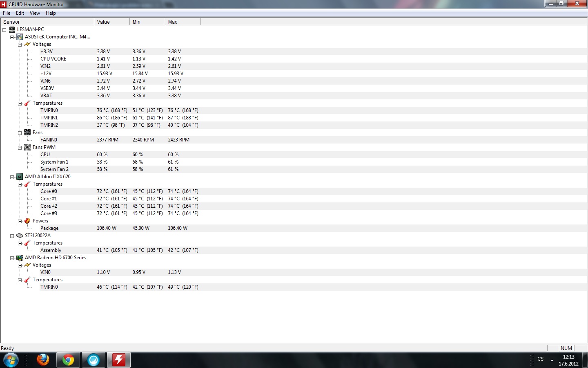Open Google Chrome from the taskbar
Image resolution: width=588 pixels, height=368 pixels.
point(68,360)
